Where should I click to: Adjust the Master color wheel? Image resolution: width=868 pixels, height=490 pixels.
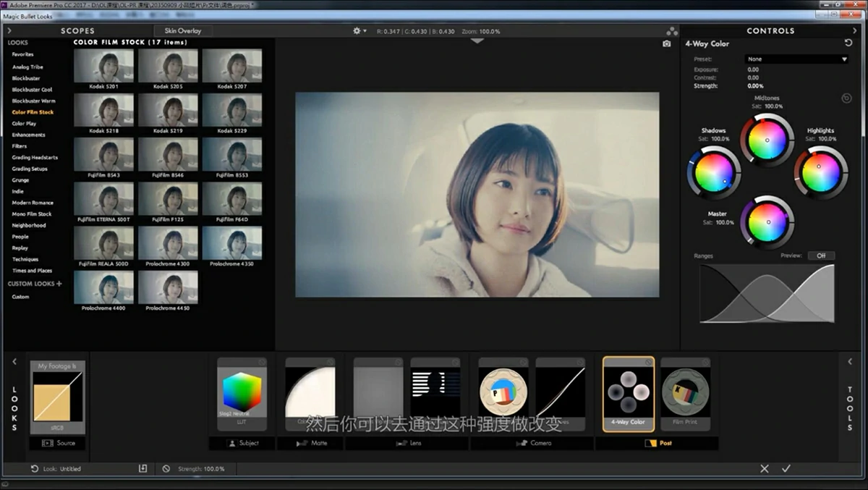(x=767, y=223)
